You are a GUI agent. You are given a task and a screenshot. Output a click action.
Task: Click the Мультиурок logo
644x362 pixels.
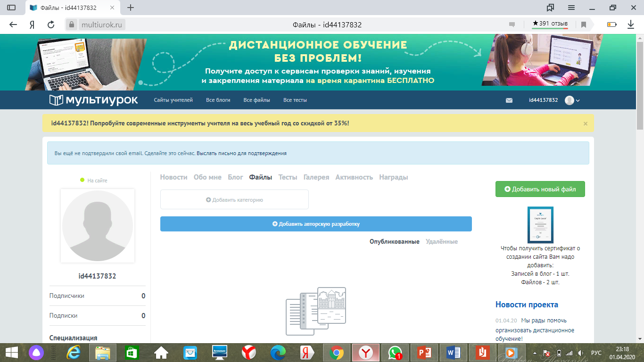(x=93, y=100)
